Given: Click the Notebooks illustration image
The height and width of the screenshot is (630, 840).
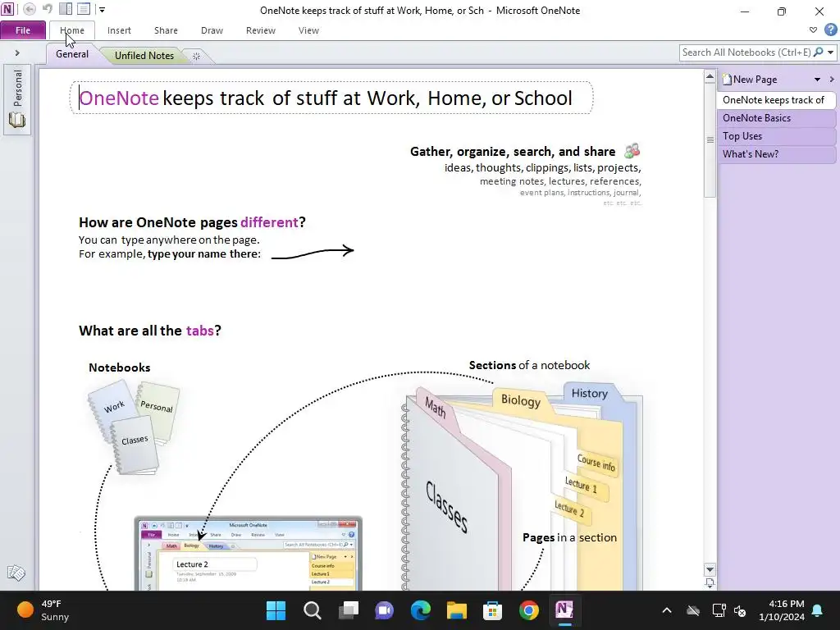Looking at the screenshot, I should pyautogui.click(x=134, y=427).
